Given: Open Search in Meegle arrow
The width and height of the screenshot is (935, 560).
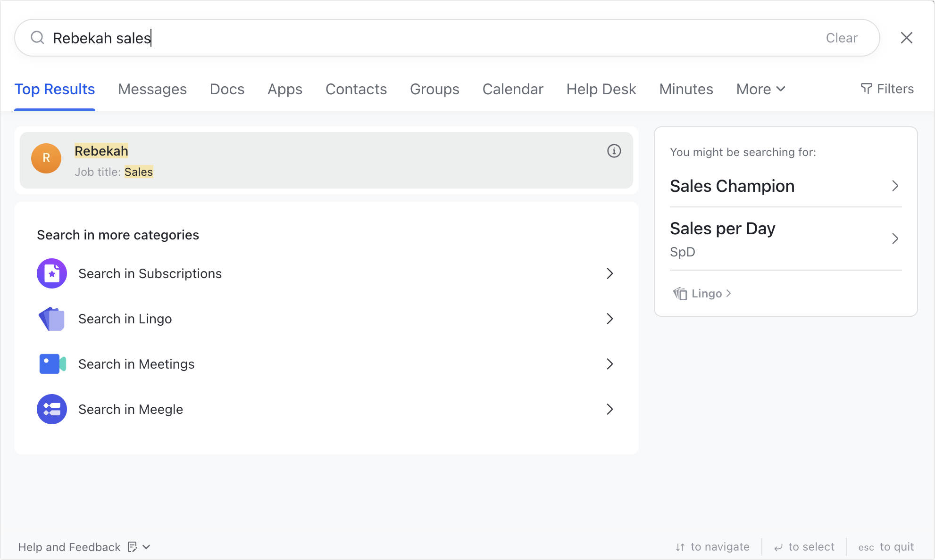Looking at the screenshot, I should pos(609,409).
